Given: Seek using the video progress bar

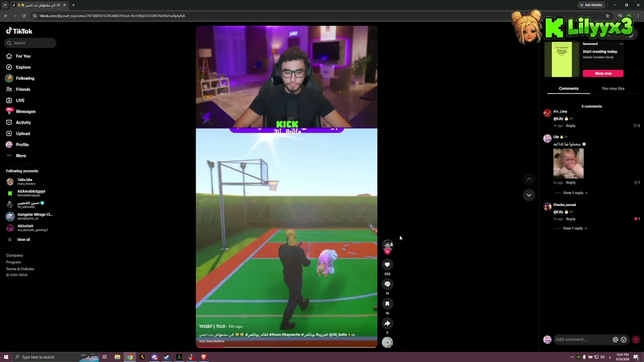Looking at the screenshot, I should coord(286,346).
